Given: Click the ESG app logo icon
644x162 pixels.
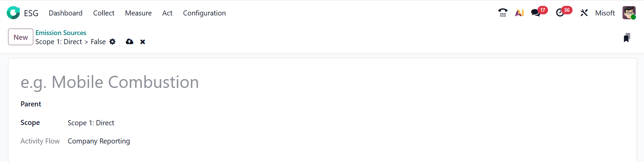Looking at the screenshot, I should 13,13.
